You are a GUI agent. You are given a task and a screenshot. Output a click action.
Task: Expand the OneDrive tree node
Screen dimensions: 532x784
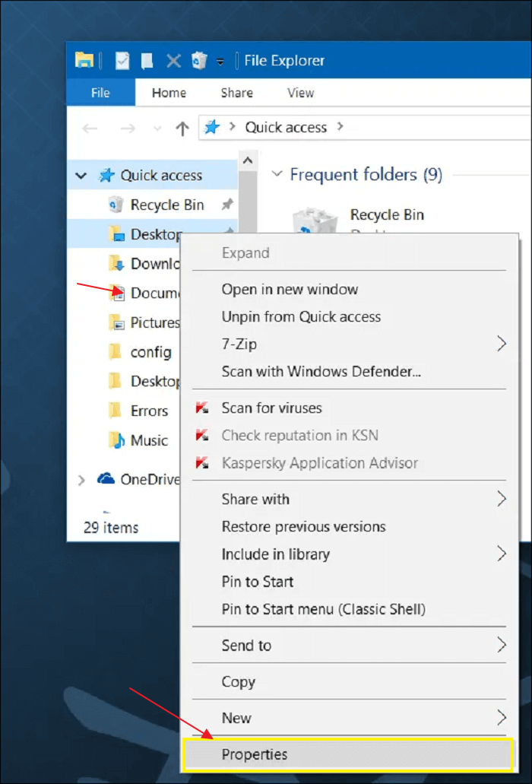tap(81, 480)
